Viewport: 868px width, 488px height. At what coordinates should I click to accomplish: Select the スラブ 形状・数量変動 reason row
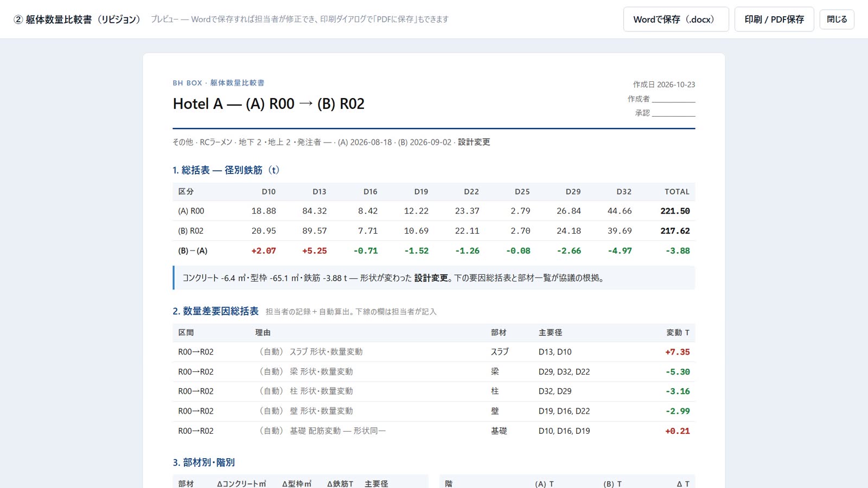point(433,352)
